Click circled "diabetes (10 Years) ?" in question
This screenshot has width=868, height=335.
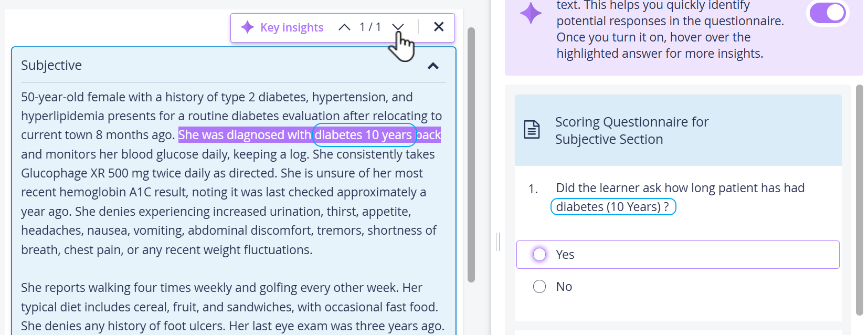613,207
